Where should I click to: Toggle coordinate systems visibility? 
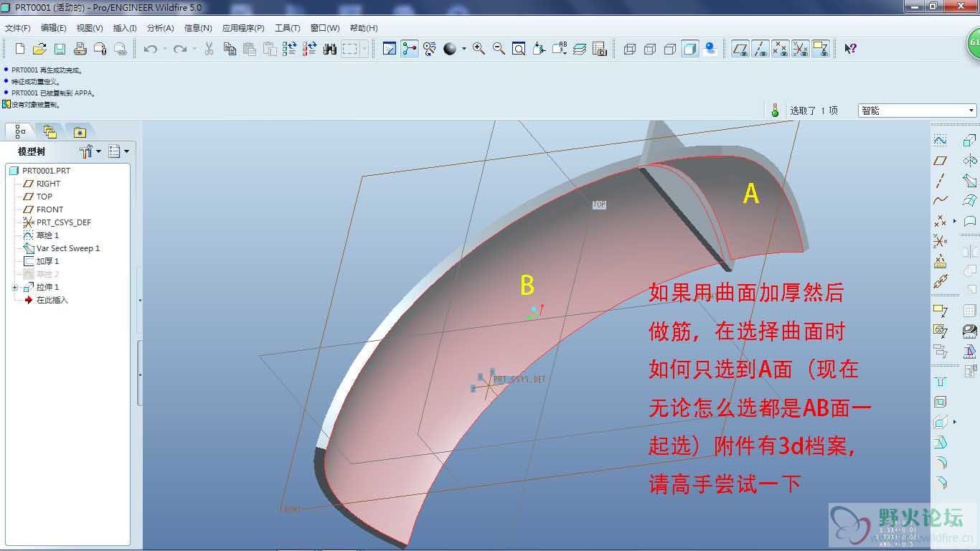(801, 49)
